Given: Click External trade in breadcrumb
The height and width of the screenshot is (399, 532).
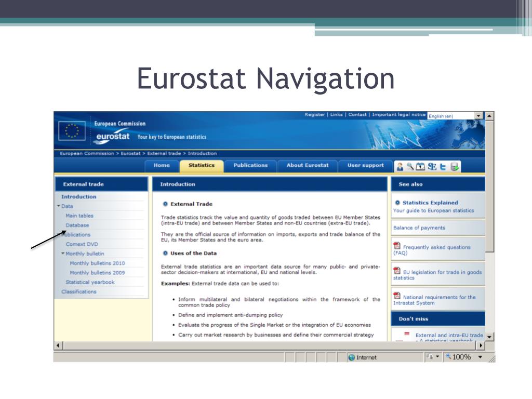Looking at the screenshot, I should click(164, 153).
